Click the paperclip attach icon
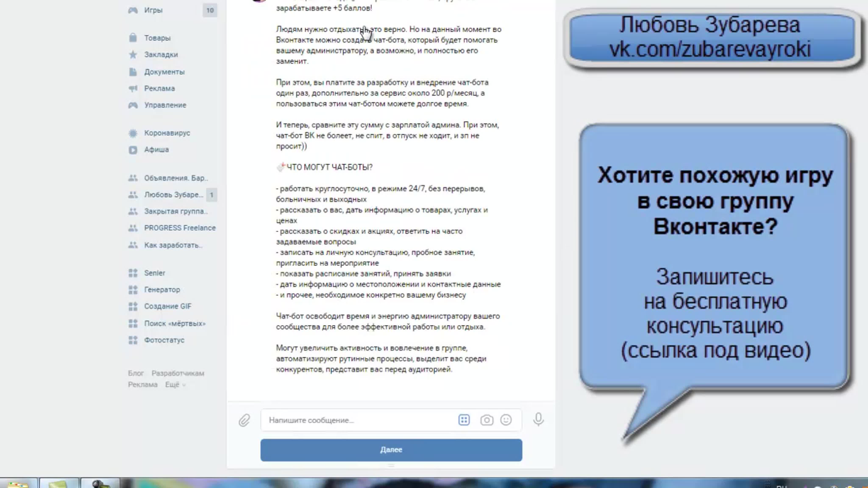This screenshot has height=488, width=868. [x=244, y=420]
